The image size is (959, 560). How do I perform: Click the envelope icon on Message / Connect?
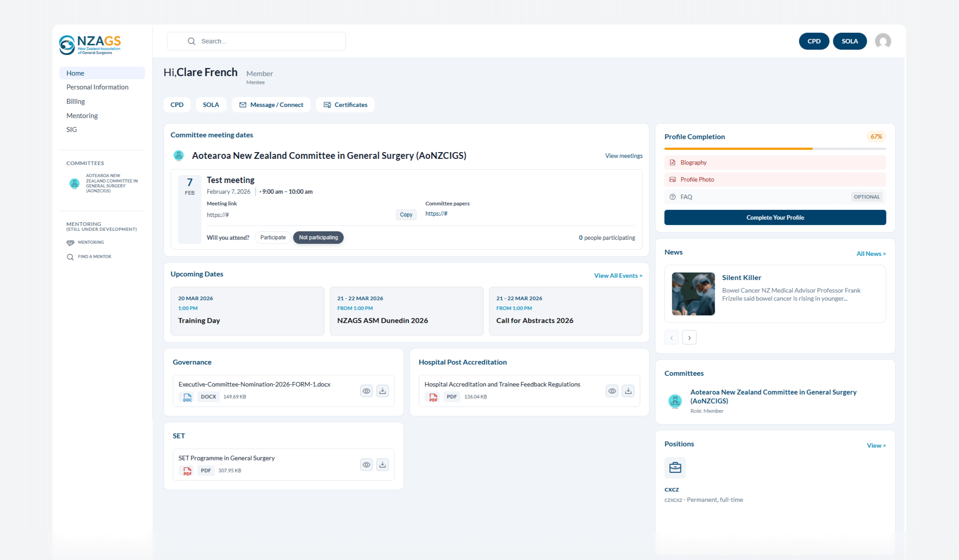(243, 105)
